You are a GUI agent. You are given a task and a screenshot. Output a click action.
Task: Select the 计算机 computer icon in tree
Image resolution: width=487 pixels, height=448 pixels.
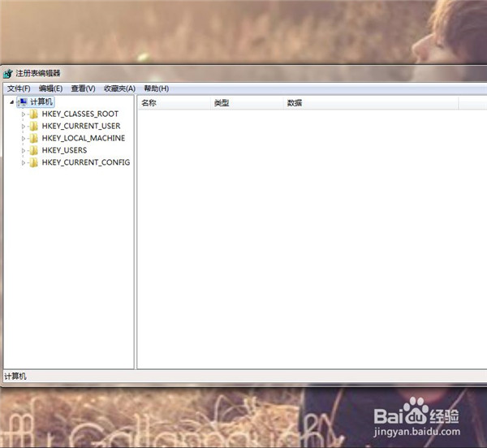22,102
